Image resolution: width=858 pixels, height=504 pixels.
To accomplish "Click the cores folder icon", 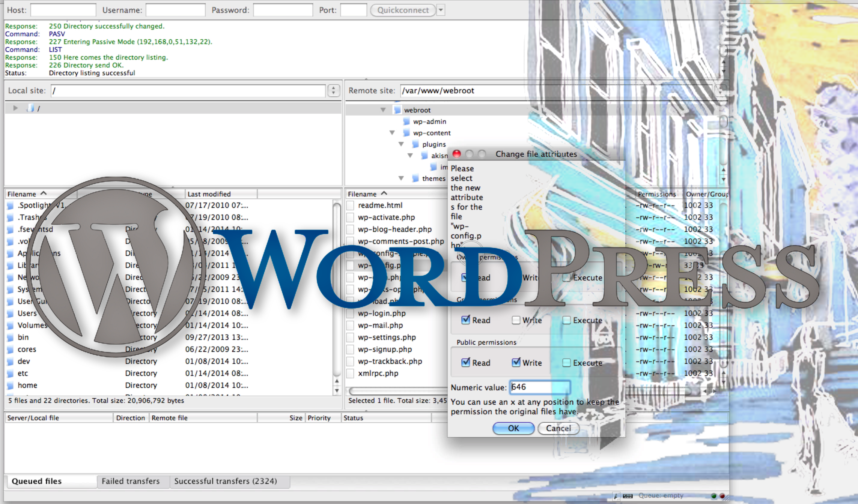I will [x=11, y=349].
